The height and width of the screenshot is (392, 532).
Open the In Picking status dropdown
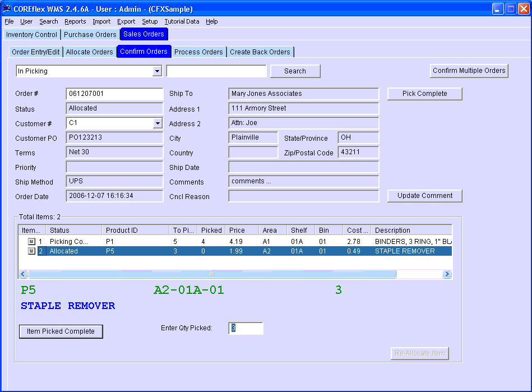[157, 71]
